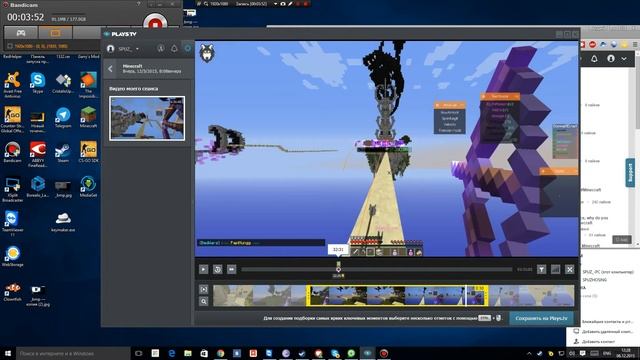640x360 pixels.
Task: Open Minecraft desktop shortcut
Action: [88, 118]
